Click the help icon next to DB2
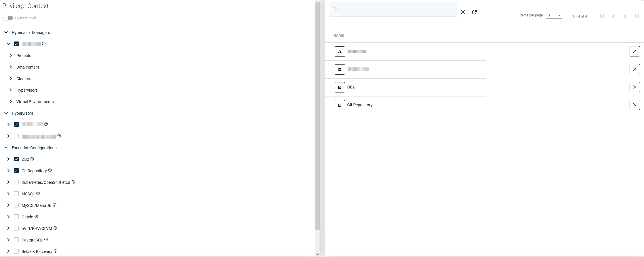The image size is (644, 257). pos(32,159)
